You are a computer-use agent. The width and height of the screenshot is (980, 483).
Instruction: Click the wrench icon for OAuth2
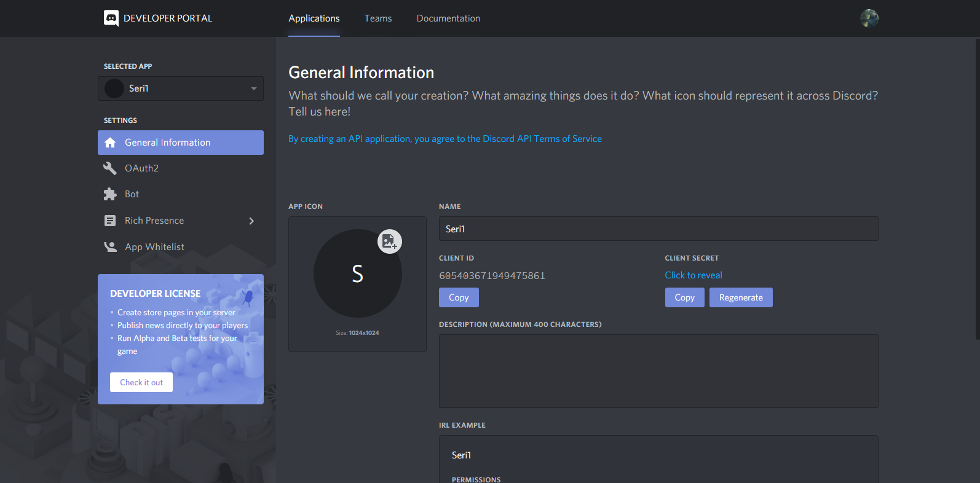(x=110, y=168)
